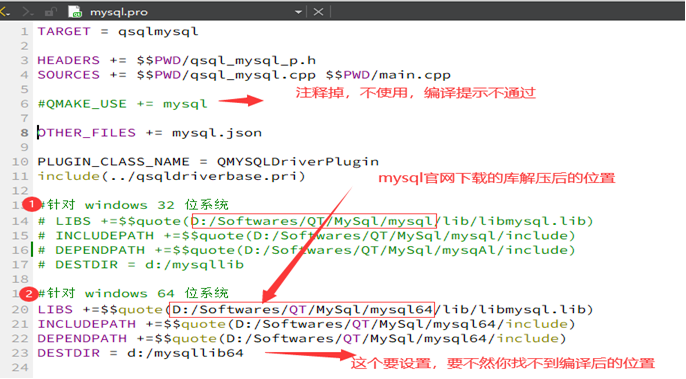Screen dimensions: 686x379
Task: Click line number 12 in the gutter
Action: [20, 191]
